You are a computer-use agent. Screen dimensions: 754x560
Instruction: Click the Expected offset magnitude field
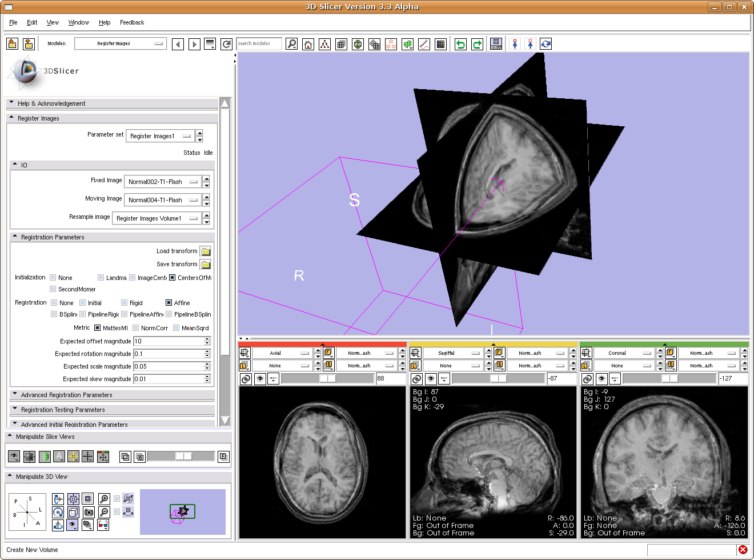pos(169,341)
